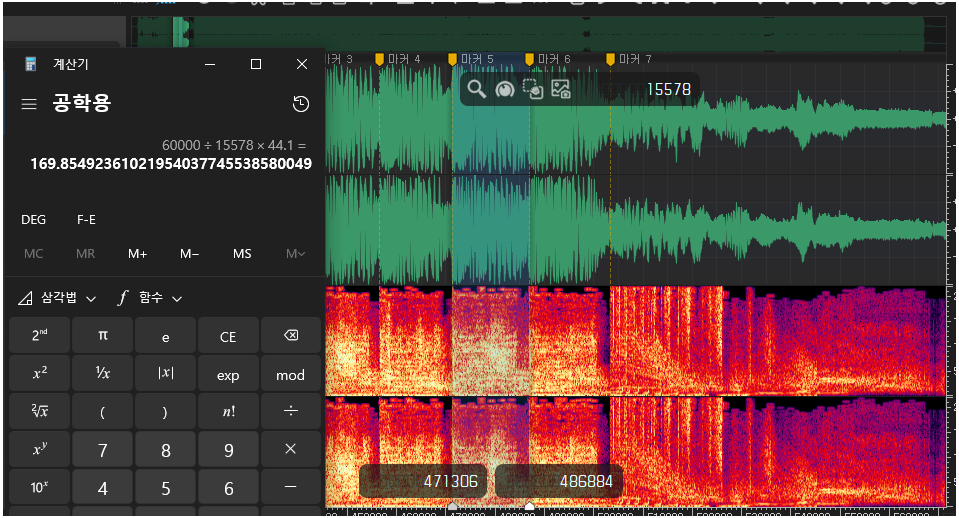
Task: Click digit 4 on calculator
Action: tap(103, 487)
